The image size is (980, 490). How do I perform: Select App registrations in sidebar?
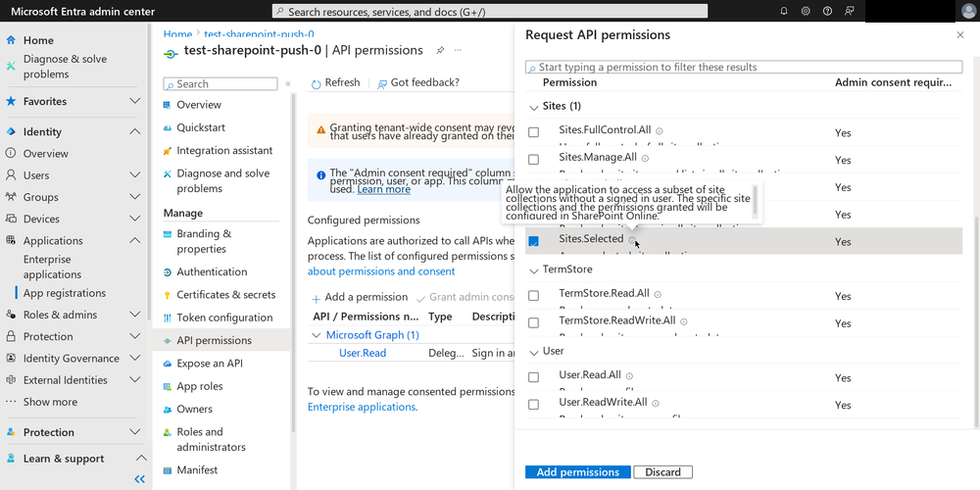coord(65,293)
